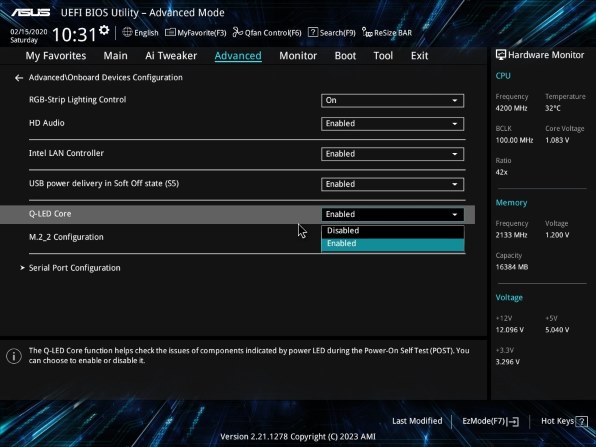Image resolution: width=596 pixels, height=447 pixels.
Task: Click the Hot Keys label
Action: pyautogui.click(x=558, y=421)
